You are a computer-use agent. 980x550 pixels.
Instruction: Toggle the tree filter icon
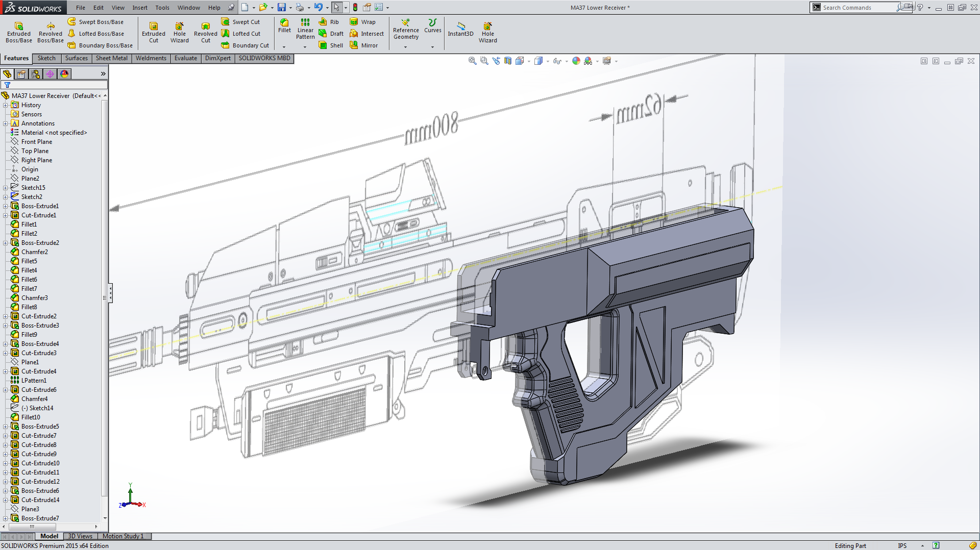(7, 85)
